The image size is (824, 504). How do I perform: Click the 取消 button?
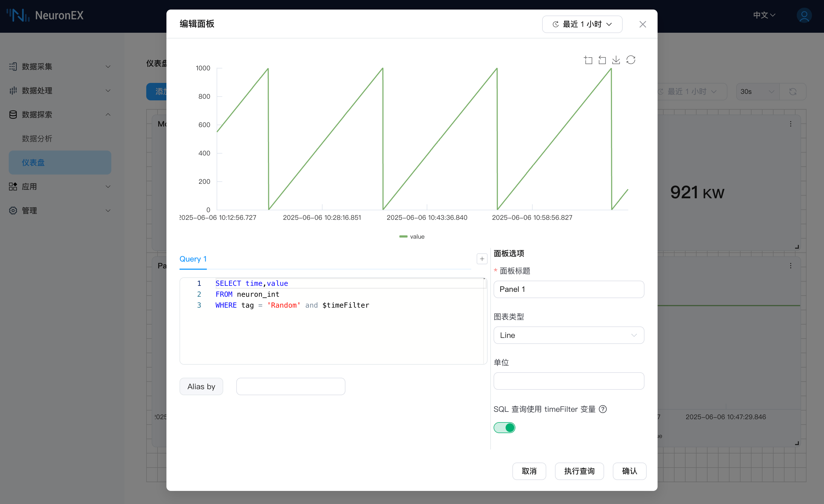pos(529,471)
